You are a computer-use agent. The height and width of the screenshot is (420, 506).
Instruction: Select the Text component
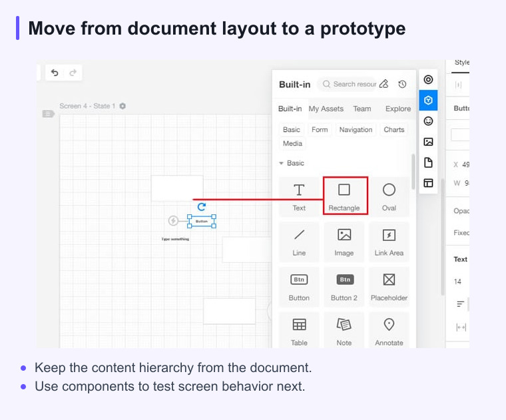click(299, 196)
